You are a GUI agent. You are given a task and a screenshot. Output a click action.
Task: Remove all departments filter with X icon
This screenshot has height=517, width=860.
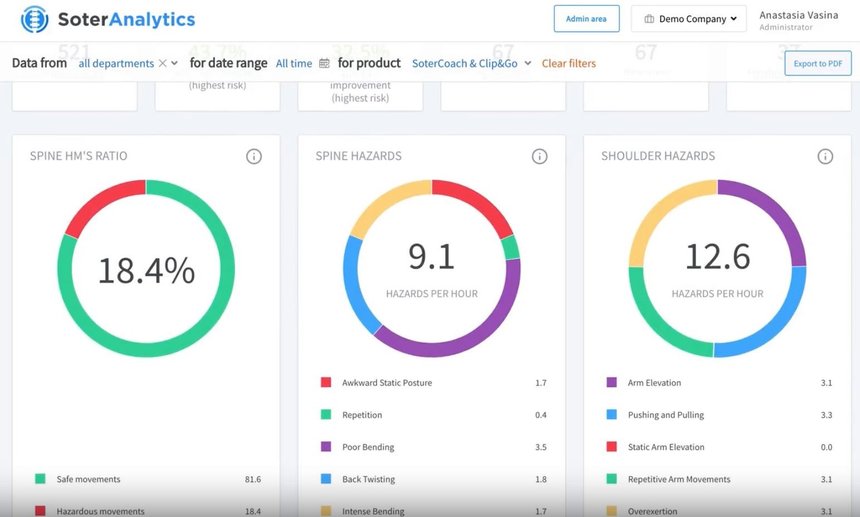(162, 63)
